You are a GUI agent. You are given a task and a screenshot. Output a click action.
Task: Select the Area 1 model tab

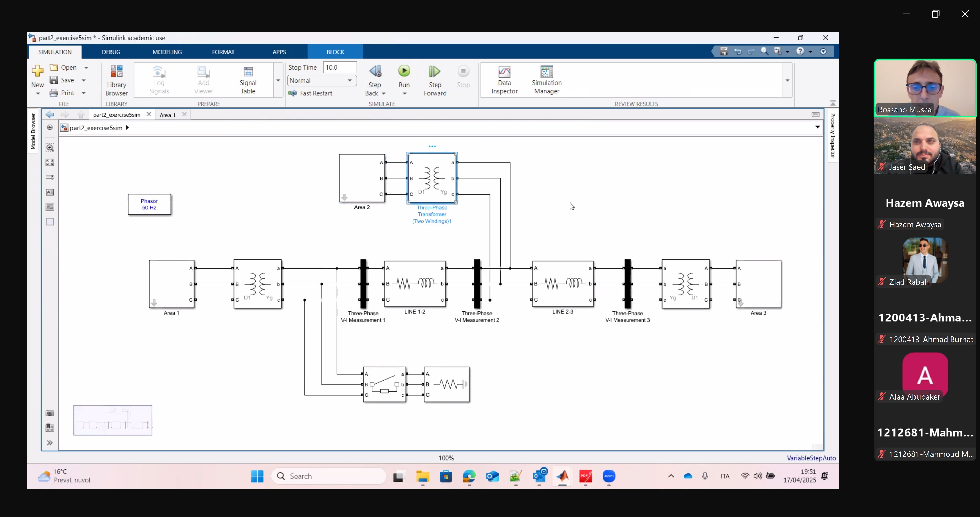(168, 115)
